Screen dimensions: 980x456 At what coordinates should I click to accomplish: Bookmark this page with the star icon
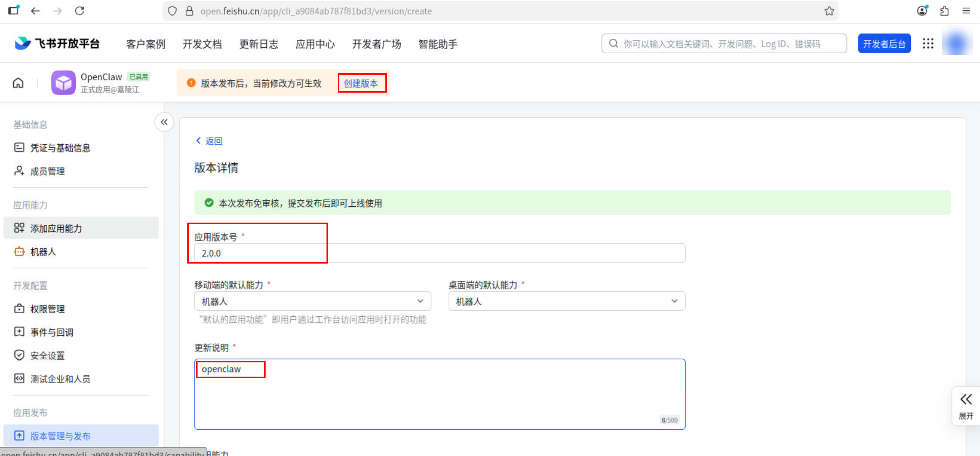pyautogui.click(x=829, y=11)
